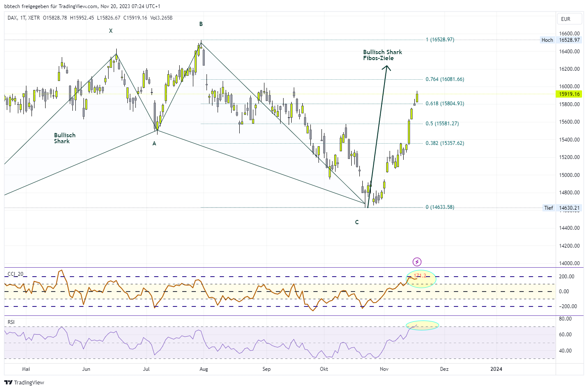Click the 0 (14633.58) Fibonacci label
Screen dimensions: 588x390
pos(440,207)
